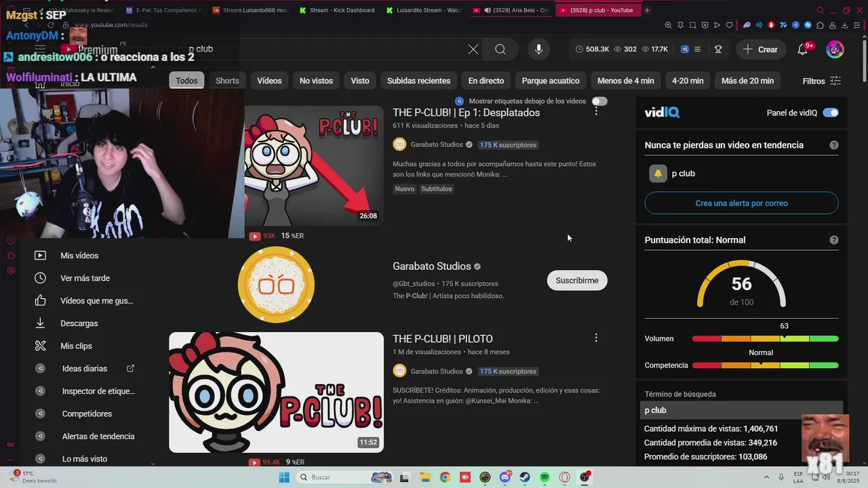Select Subidas recientes filter chip
This screenshot has width=868, height=488.
coord(418,81)
